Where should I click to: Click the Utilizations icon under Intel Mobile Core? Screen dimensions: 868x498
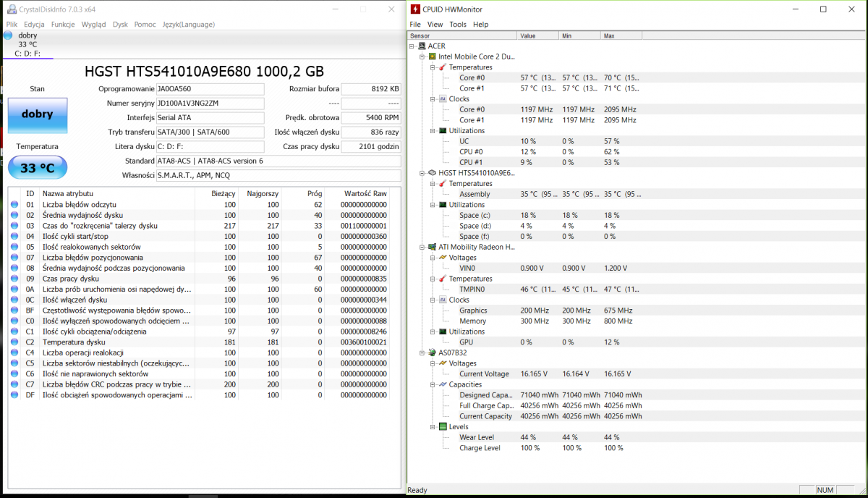click(443, 131)
